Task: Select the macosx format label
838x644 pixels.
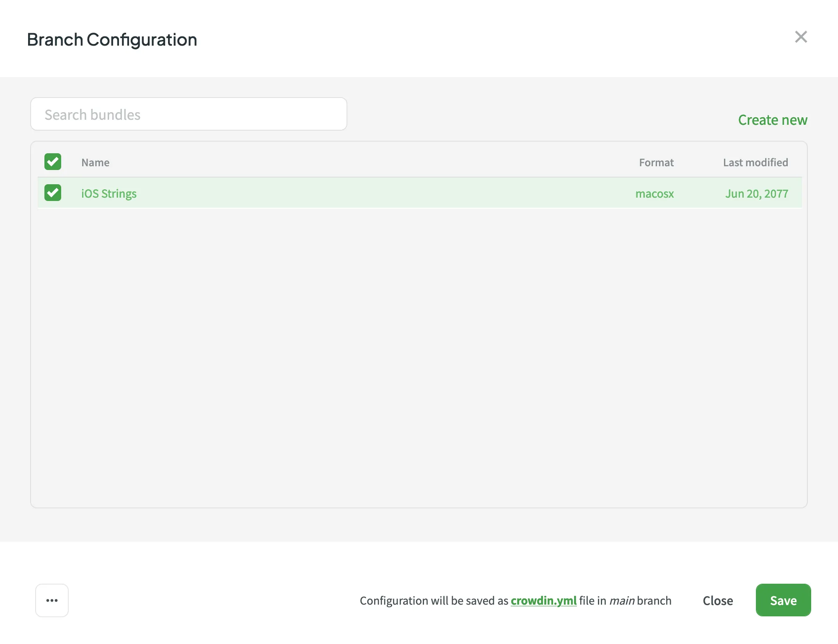Action: coord(654,193)
